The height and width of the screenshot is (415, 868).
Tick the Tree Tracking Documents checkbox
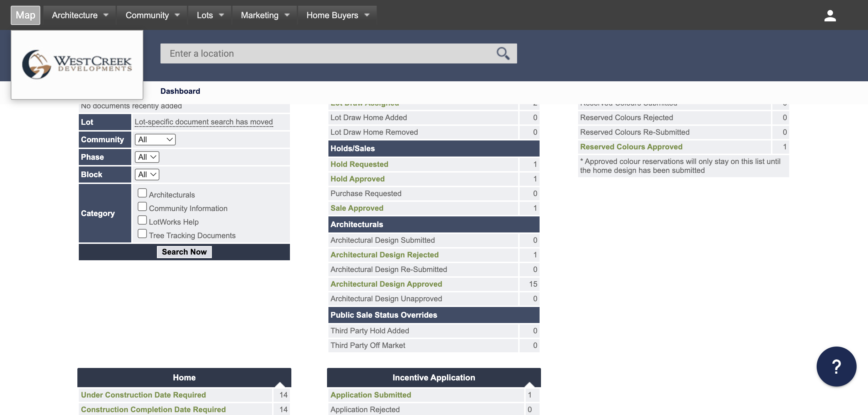142,234
